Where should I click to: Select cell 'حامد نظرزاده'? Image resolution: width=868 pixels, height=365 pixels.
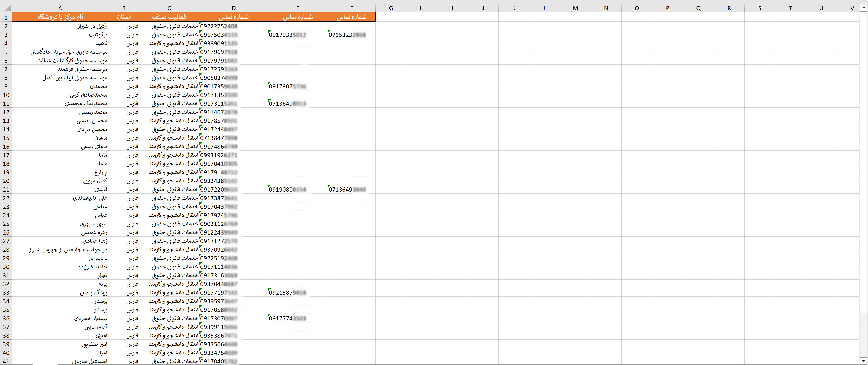point(60,267)
